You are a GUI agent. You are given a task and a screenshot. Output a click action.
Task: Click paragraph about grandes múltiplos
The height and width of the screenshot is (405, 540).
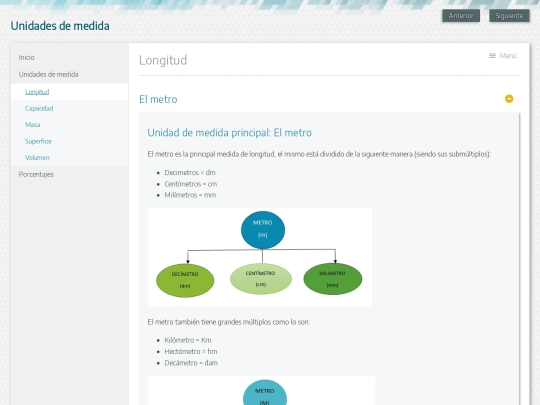click(x=229, y=322)
